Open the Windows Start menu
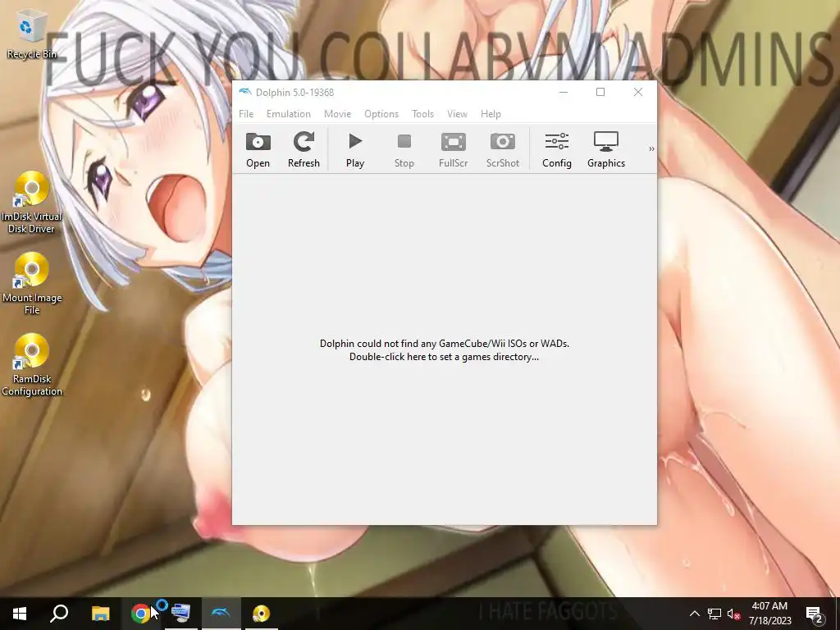This screenshot has width=840, height=630. (20, 614)
